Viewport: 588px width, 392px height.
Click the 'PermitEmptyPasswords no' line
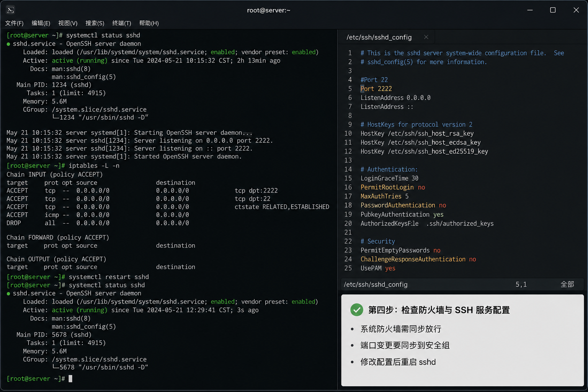tap(400, 250)
